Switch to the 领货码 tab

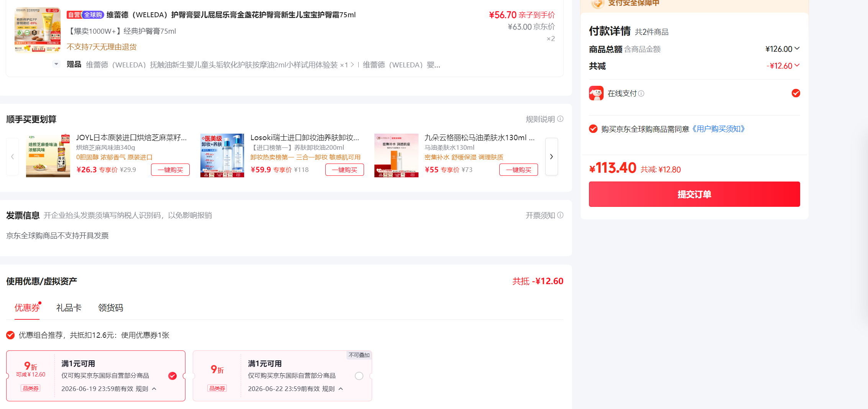point(111,308)
